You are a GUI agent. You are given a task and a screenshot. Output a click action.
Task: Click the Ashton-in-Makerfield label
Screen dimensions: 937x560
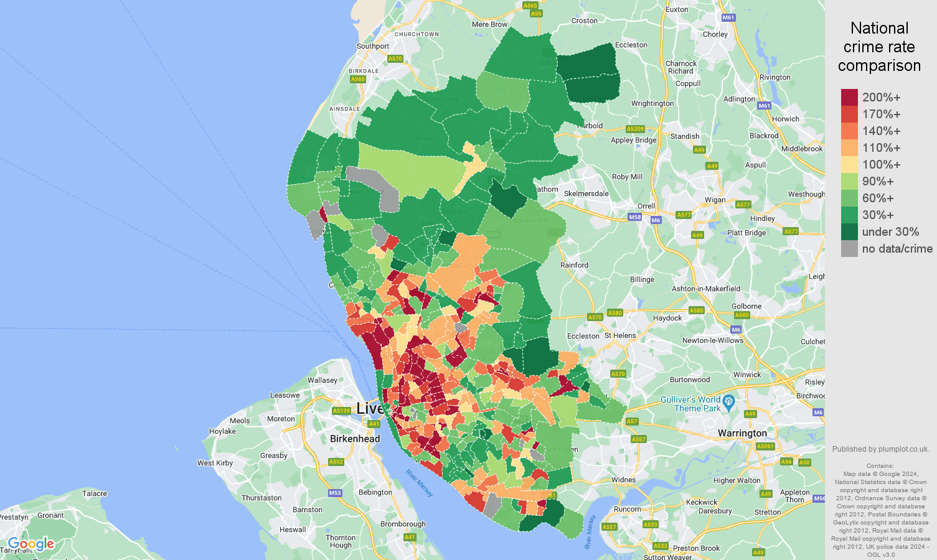tap(706, 289)
